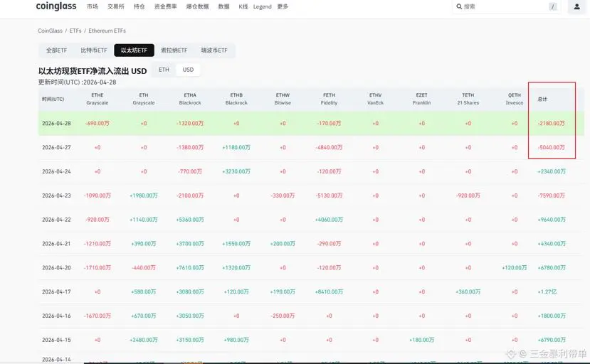
Task: Select the 索拉纳ETF tab
Action: tap(174, 50)
